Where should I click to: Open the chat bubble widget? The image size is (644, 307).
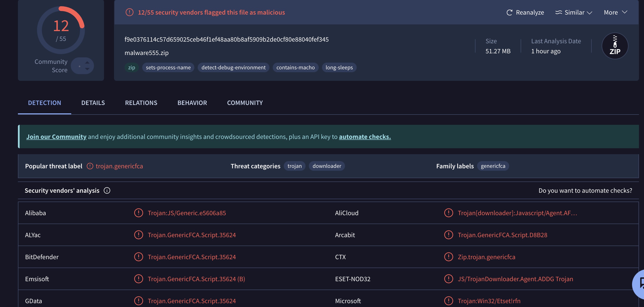click(640, 284)
